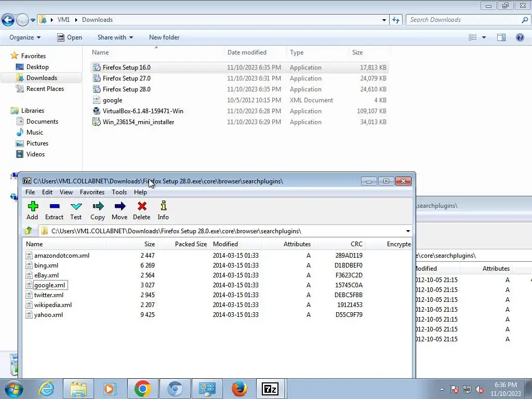The image size is (532, 399).
Task: Click the Extract icon in 7-Zip
Action: point(54,210)
